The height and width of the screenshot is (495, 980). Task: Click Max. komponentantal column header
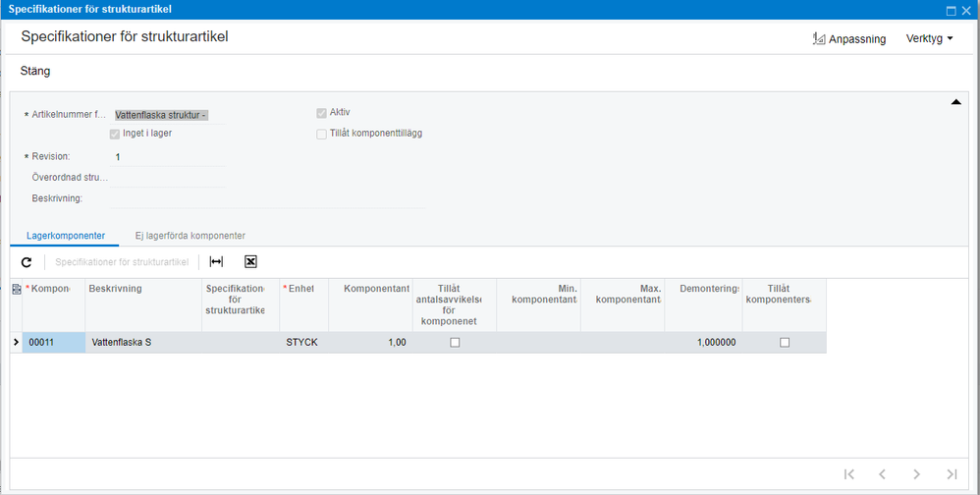click(x=623, y=305)
